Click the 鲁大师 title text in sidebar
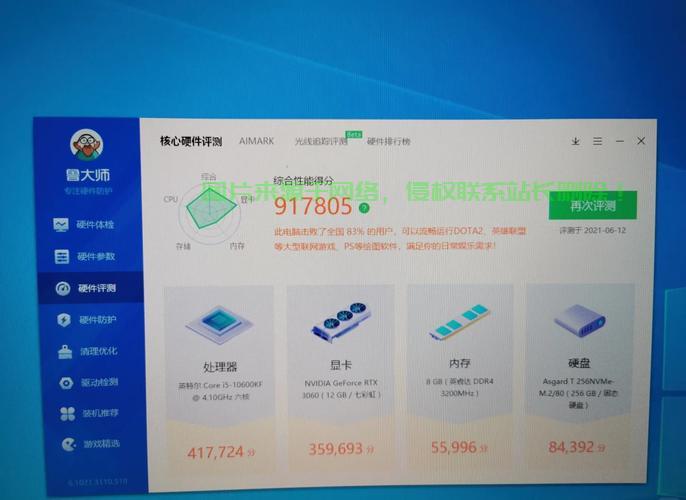The width and height of the screenshot is (686, 500). click(88, 175)
